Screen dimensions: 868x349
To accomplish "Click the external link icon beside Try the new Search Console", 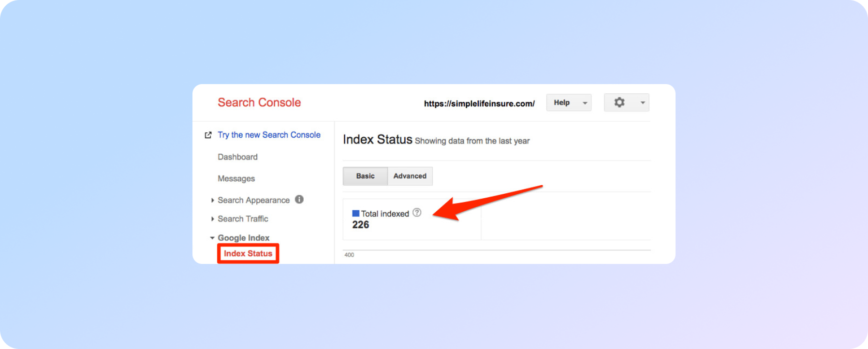I will (x=208, y=135).
